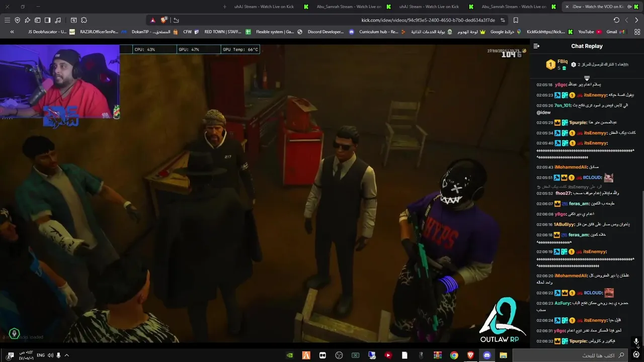
Task: Click the tab search icon in toolbar
Action: (x=73, y=20)
